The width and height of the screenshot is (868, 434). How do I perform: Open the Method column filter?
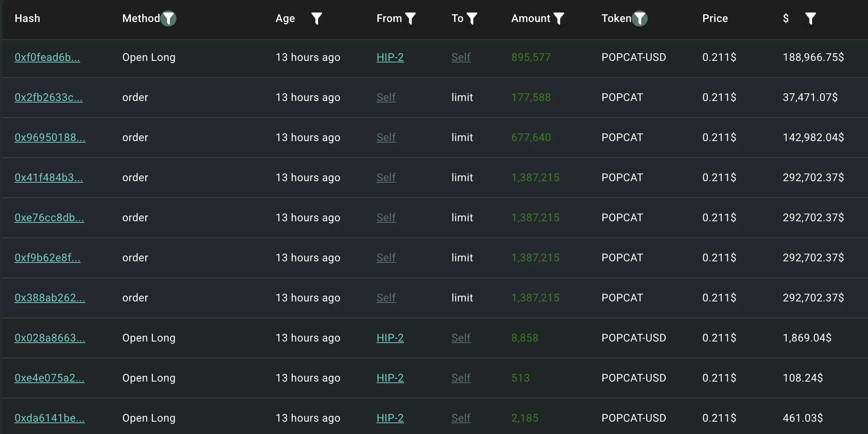pos(169,18)
